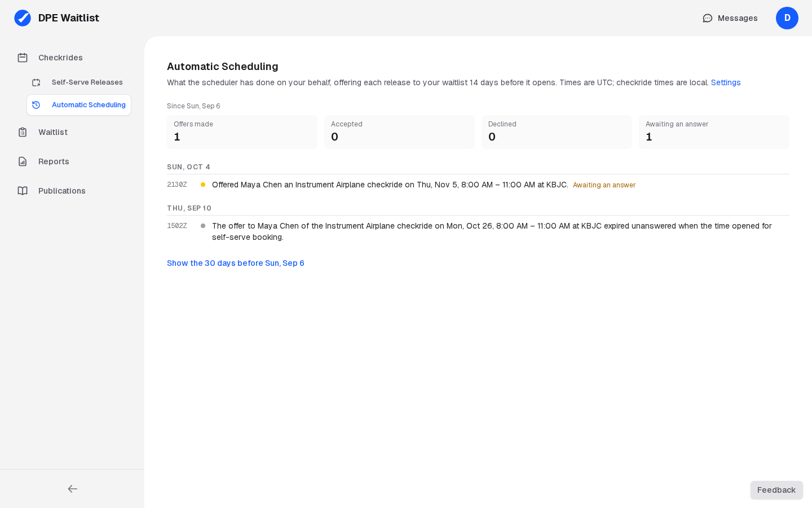
Task: Click the gray status dot on Sep 10 entry
Action: 203,226
